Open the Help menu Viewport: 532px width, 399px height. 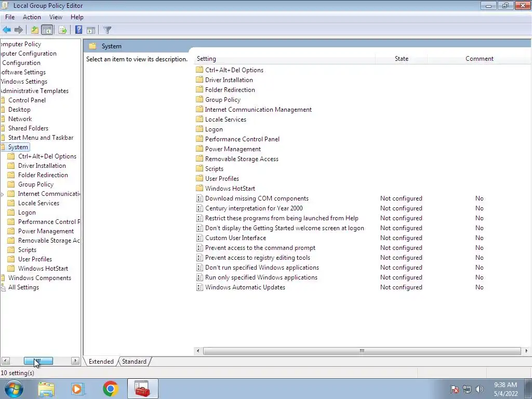77,17
